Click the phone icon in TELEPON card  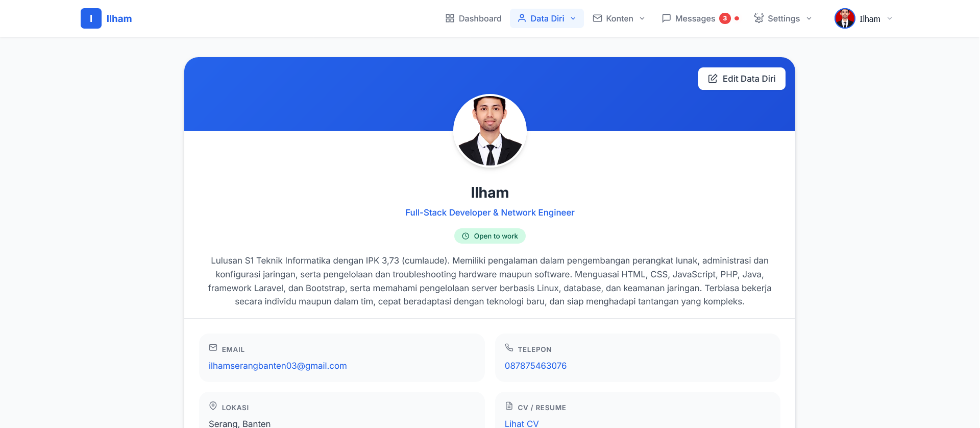509,347
